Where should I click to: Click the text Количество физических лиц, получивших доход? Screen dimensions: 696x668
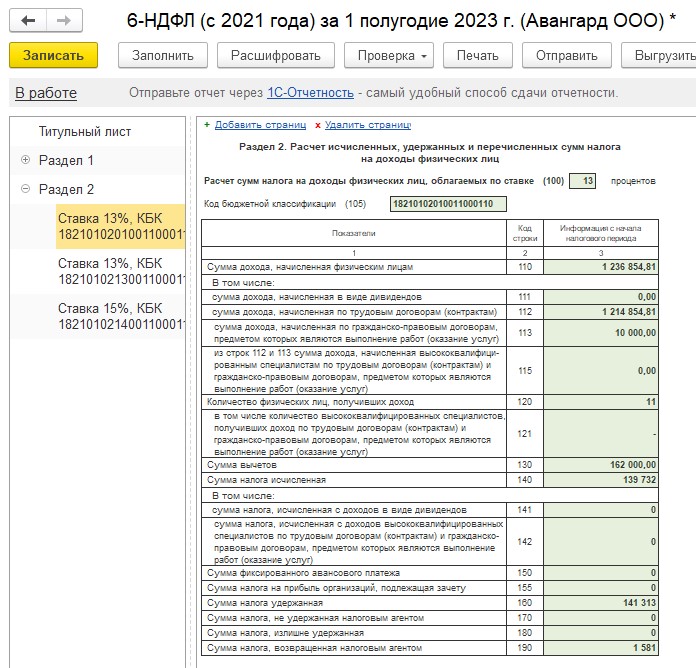pyautogui.click(x=310, y=402)
